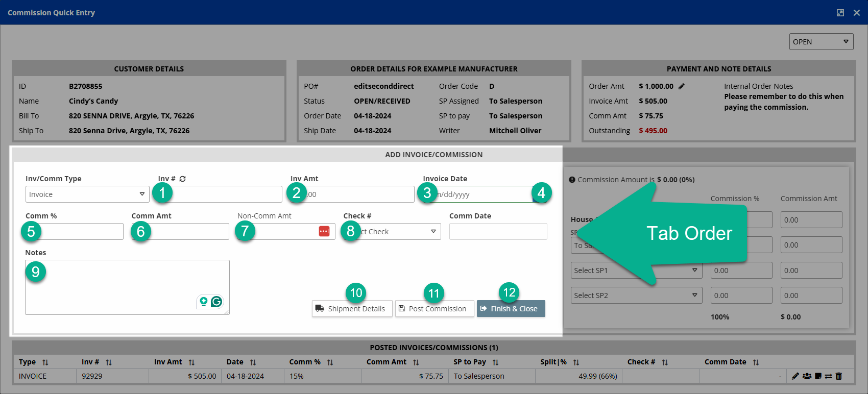The image size is (868, 394).
Task: Pop out the Commission Quick Entry dialog
Action: [x=840, y=13]
